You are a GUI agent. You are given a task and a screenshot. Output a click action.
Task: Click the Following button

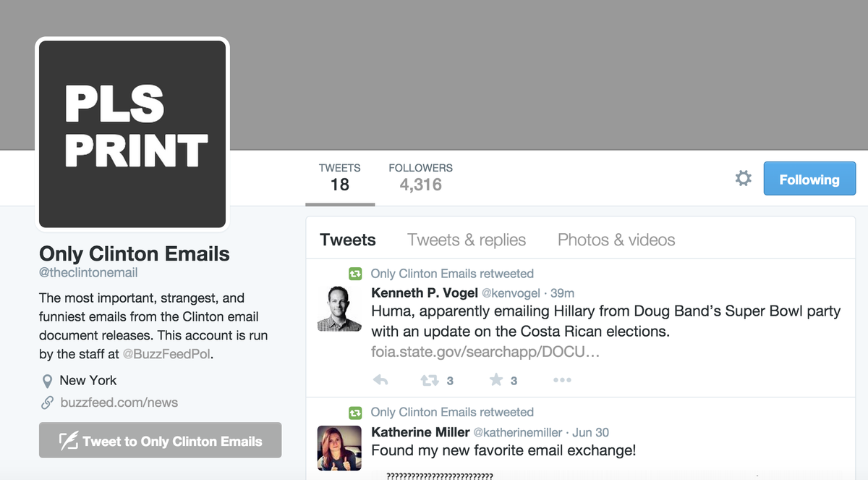[809, 179]
